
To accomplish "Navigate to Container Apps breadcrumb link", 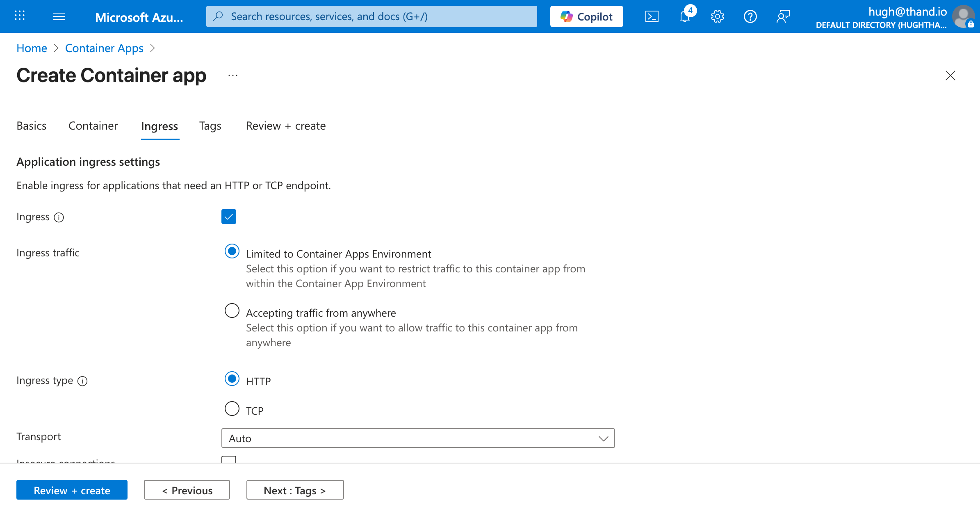I will (104, 48).
